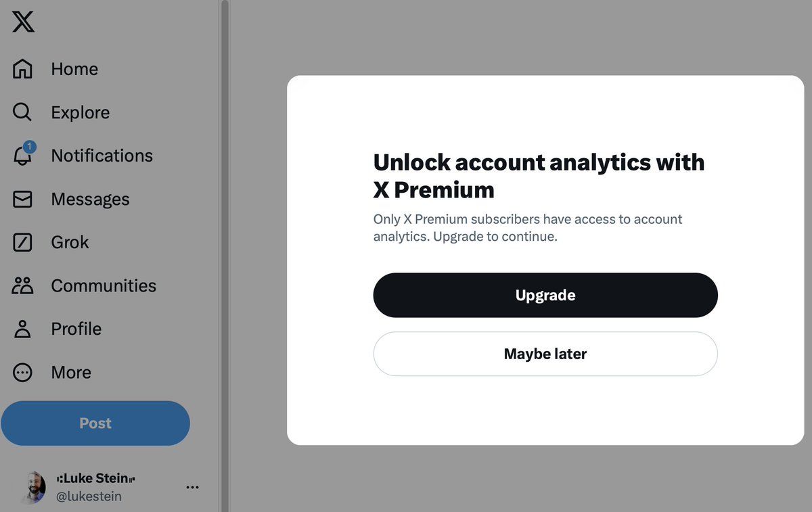Click the Messages envelope icon
The width and height of the screenshot is (812, 512).
pyautogui.click(x=22, y=200)
